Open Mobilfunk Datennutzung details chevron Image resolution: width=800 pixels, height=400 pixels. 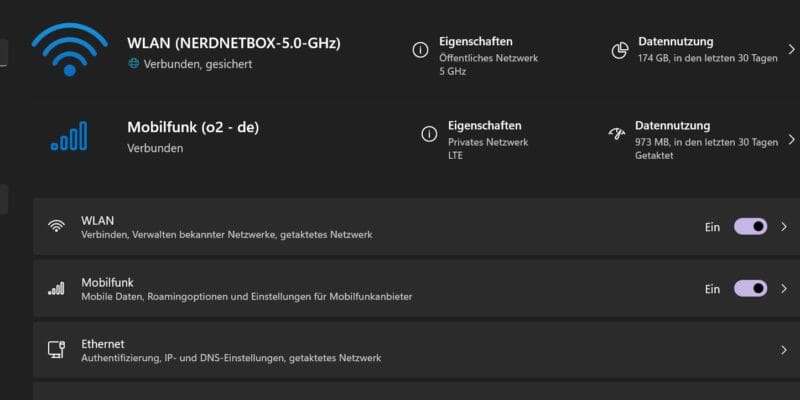[x=791, y=141]
